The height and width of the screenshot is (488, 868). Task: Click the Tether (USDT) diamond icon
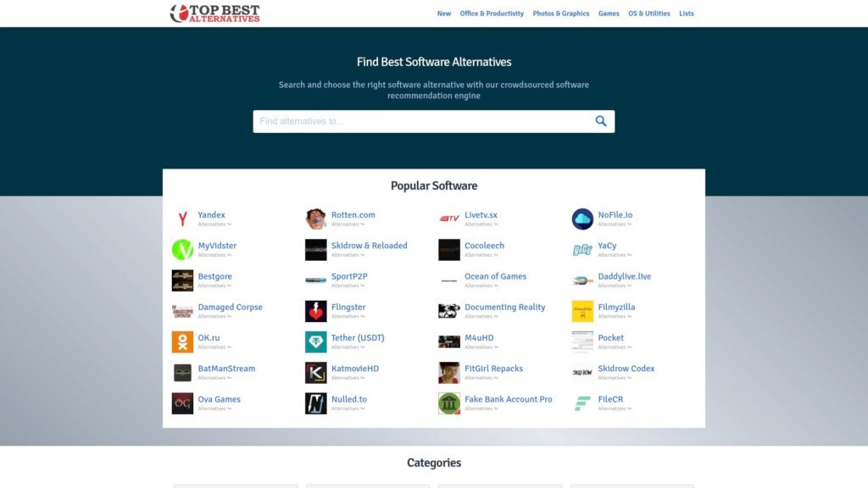[x=316, y=342]
